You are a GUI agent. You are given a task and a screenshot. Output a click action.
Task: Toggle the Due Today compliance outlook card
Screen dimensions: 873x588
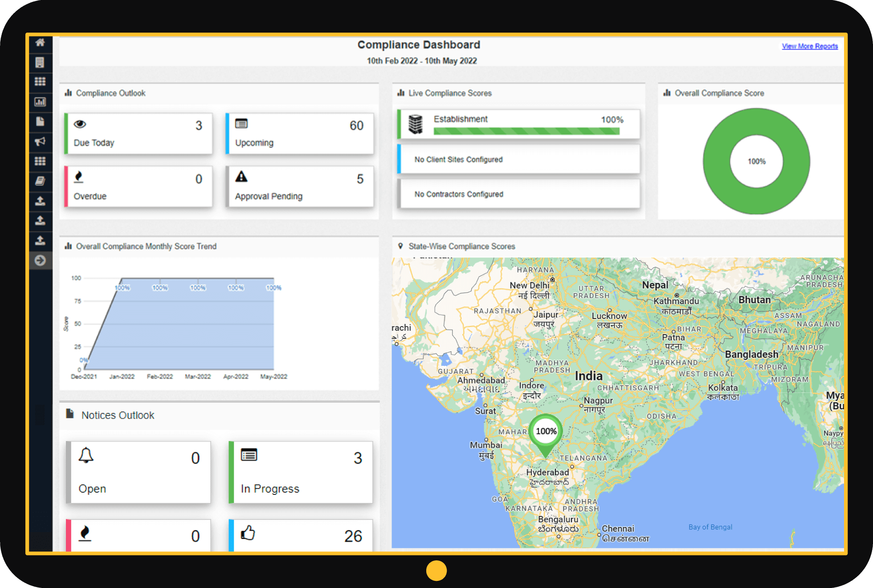[134, 131]
